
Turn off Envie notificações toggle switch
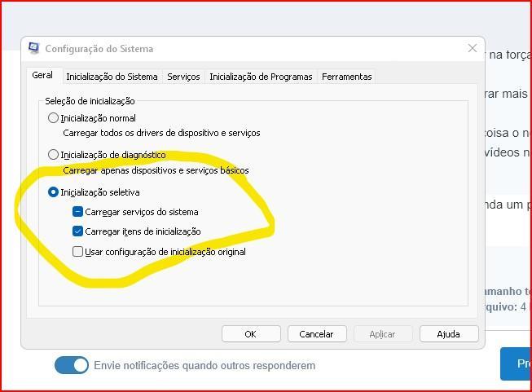tap(72, 365)
